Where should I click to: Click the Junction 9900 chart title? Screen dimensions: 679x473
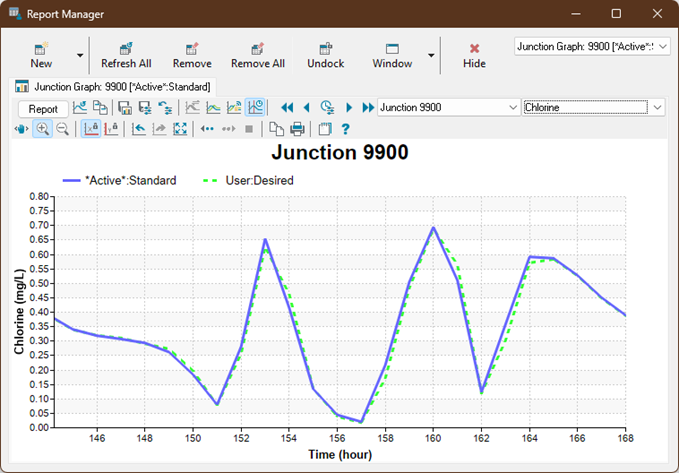pyautogui.click(x=340, y=152)
